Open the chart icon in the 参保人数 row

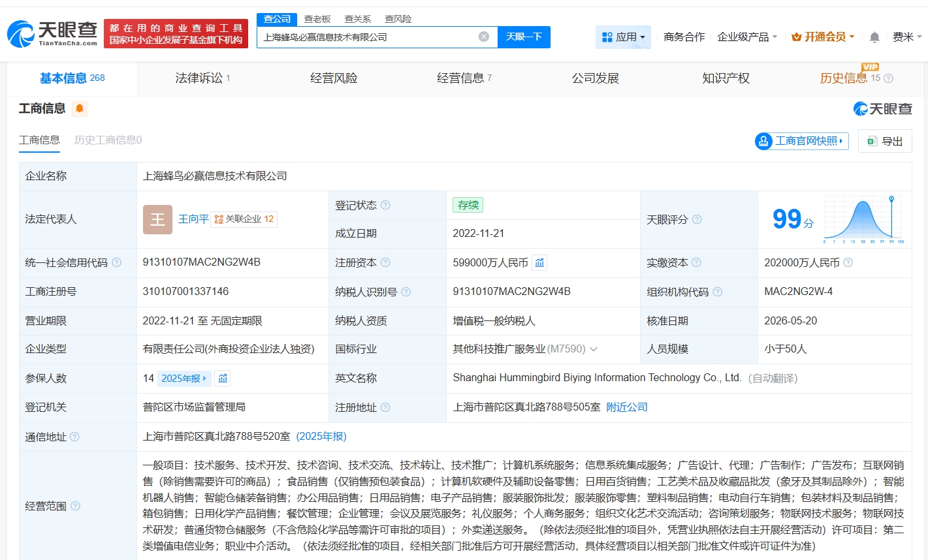pyautogui.click(x=223, y=378)
